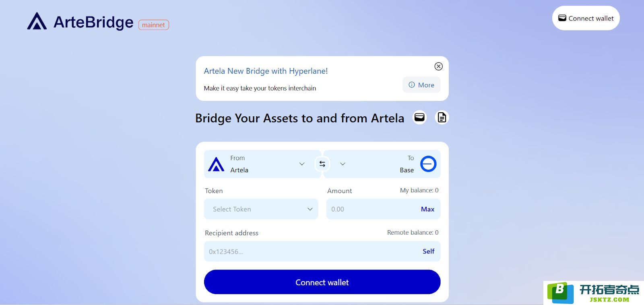Click Self to use your own address
This screenshot has width=644, height=305.
click(428, 251)
